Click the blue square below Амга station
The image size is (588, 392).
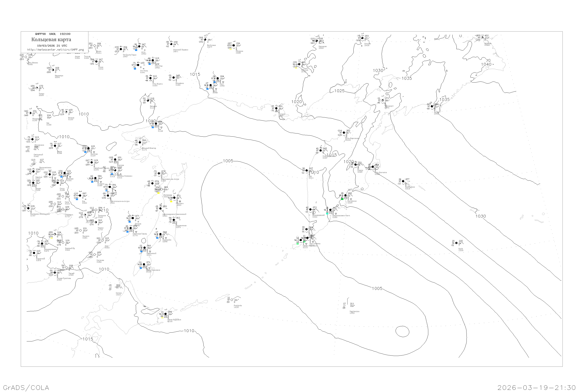pos(136,50)
